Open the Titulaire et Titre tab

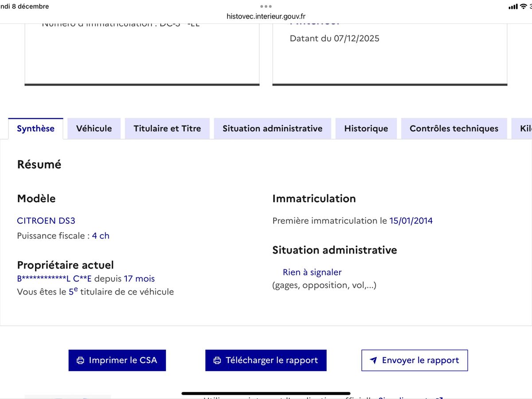pyautogui.click(x=167, y=129)
